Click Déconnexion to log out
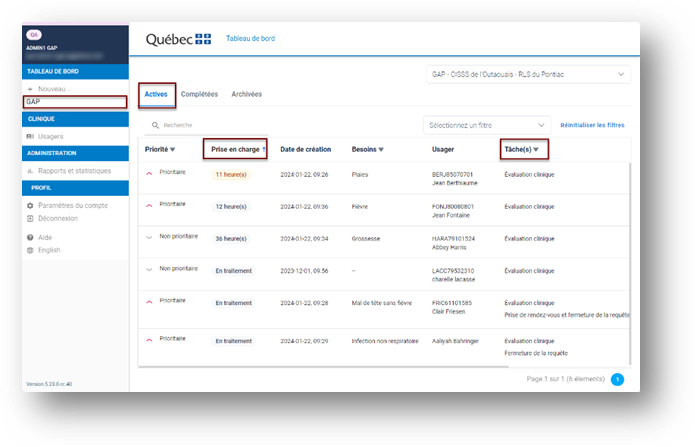Image resolution: width=695 pixels, height=447 pixels. [58, 219]
